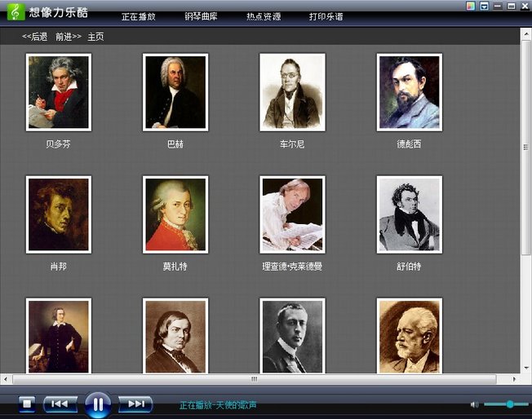Click the 莫扎特 name label
This screenshot has height=419, width=532.
coord(175,267)
